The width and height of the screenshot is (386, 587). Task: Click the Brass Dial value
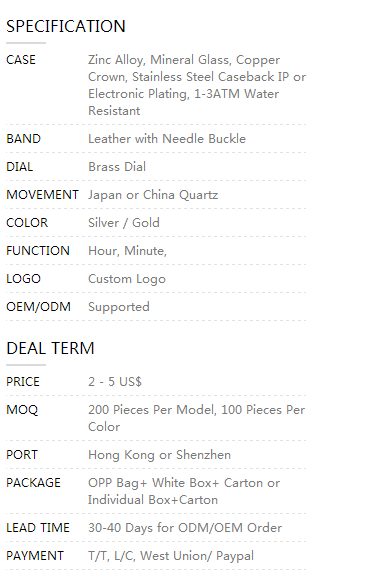point(117,167)
